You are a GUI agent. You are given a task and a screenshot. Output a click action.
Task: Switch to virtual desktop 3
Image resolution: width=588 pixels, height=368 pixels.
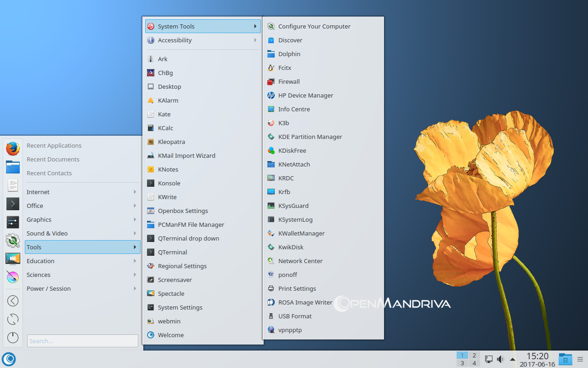pos(462,363)
